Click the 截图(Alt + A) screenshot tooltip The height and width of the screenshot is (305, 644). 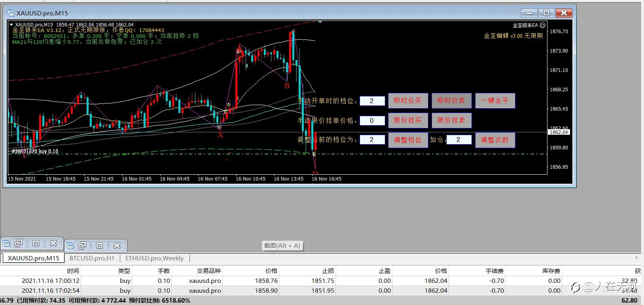(282, 246)
